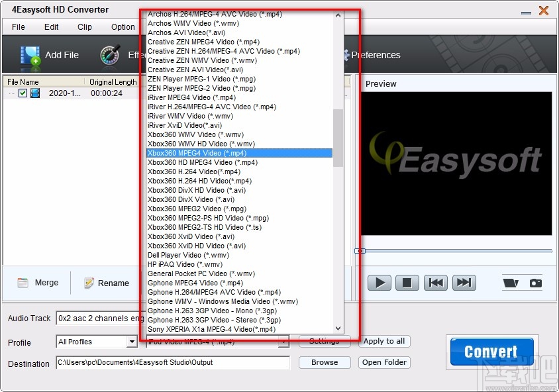Click Browse to choose a destination folder

click(324, 362)
